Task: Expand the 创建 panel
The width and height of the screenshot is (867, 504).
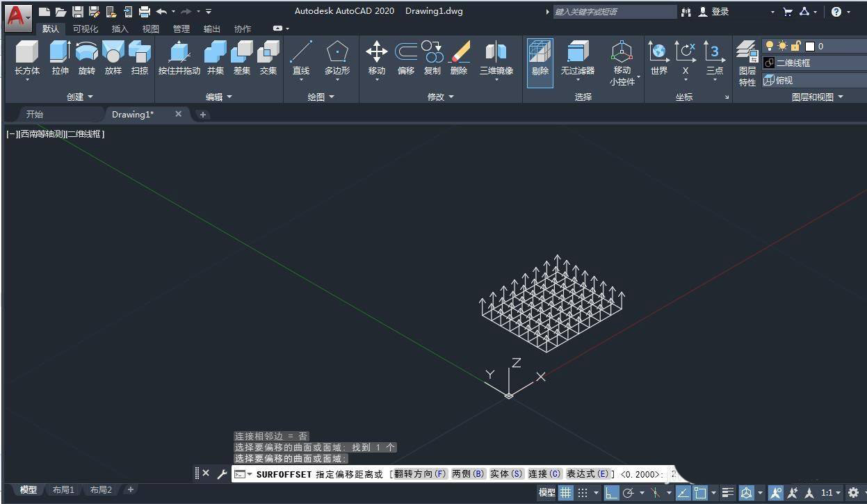Action: [x=79, y=97]
